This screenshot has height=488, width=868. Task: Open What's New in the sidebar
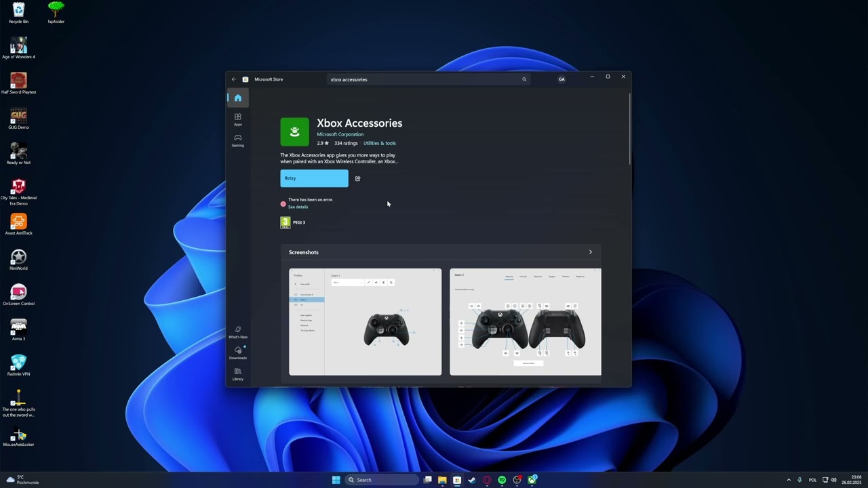coord(237,332)
